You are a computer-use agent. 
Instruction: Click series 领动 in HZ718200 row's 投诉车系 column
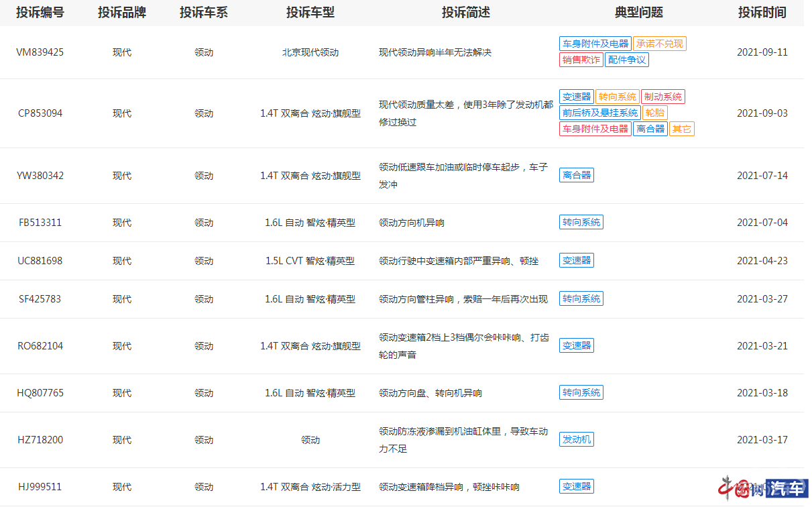coord(204,440)
